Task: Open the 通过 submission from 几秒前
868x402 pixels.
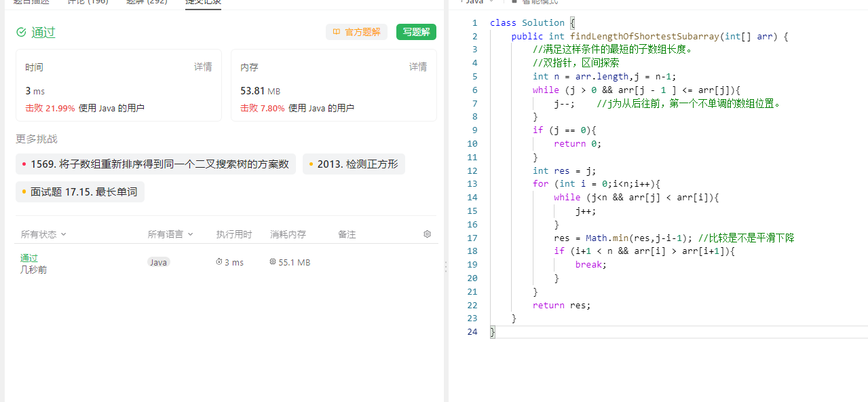Action: 29,258
